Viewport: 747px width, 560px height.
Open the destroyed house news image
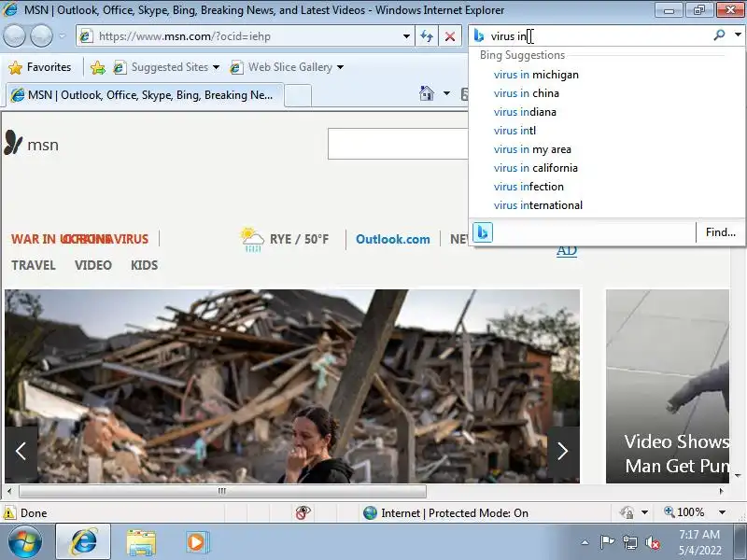[292, 386]
